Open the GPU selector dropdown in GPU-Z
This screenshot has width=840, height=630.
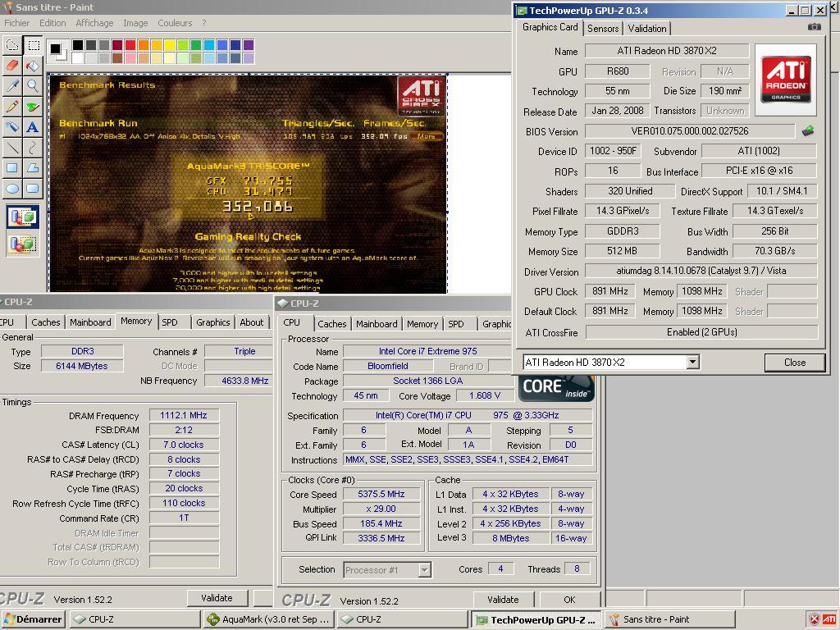(692, 362)
